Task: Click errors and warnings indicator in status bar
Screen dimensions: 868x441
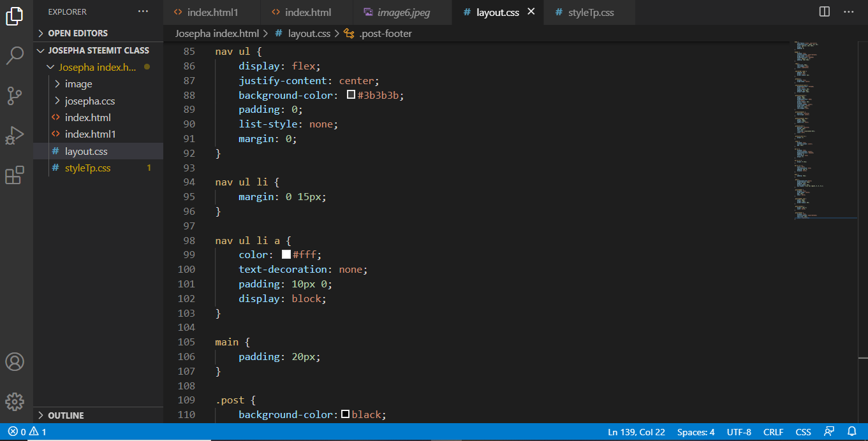Action: 27,432
